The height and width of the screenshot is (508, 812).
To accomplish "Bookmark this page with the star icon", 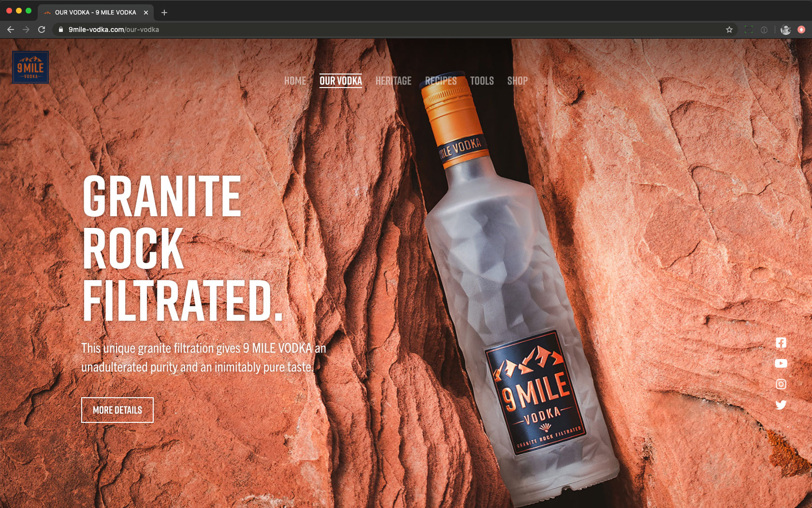I will pos(729,30).
